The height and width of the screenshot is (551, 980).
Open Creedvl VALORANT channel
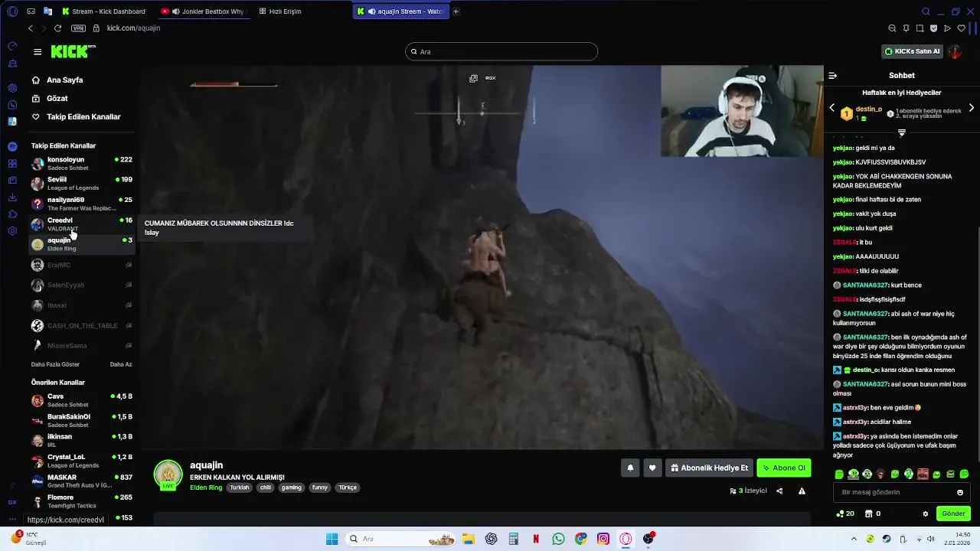click(x=82, y=223)
